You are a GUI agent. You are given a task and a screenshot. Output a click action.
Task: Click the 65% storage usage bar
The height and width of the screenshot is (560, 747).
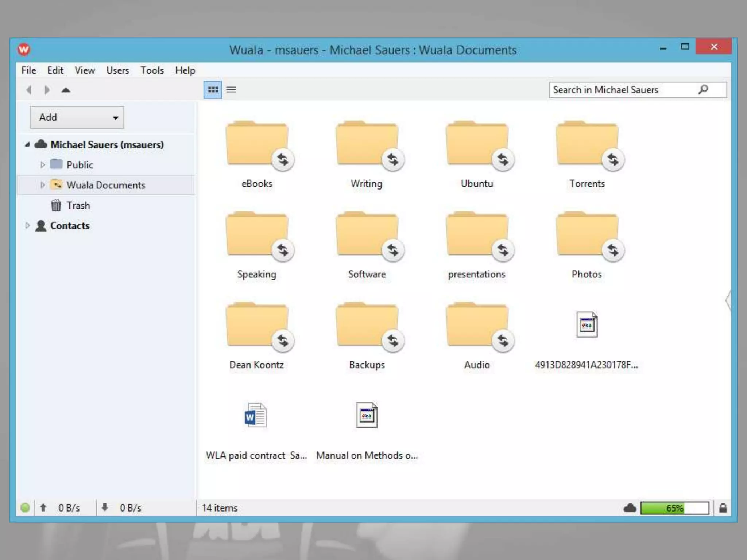674,508
